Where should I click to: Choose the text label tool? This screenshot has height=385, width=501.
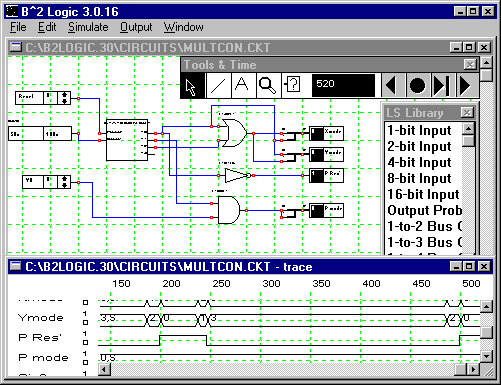pos(243,86)
